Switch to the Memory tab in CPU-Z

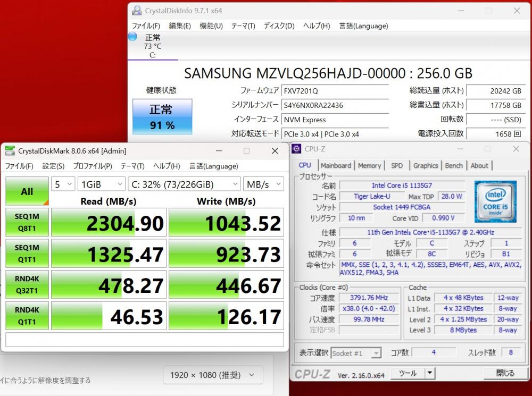click(370, 165)
